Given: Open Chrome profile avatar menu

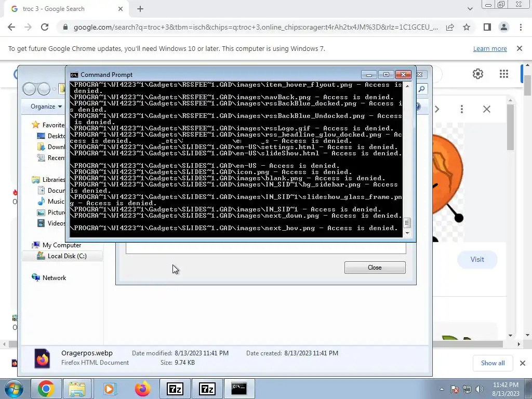Looking at the screenshot, I should pyautogui.click(x=504, y=27).
